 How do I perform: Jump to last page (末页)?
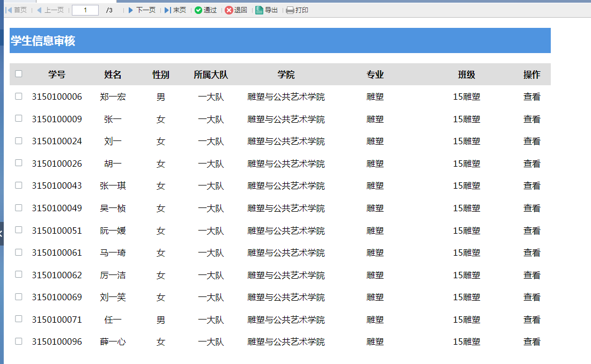click(167, 10)
